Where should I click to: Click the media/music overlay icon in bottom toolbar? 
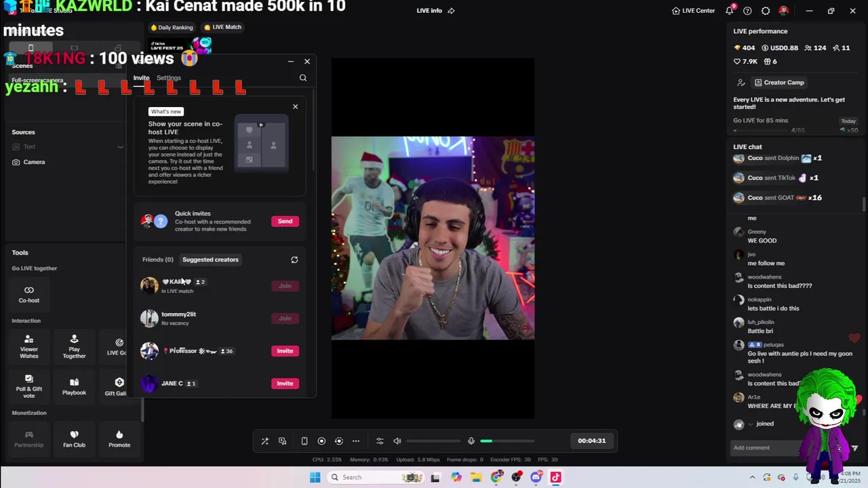coord(283,441)
